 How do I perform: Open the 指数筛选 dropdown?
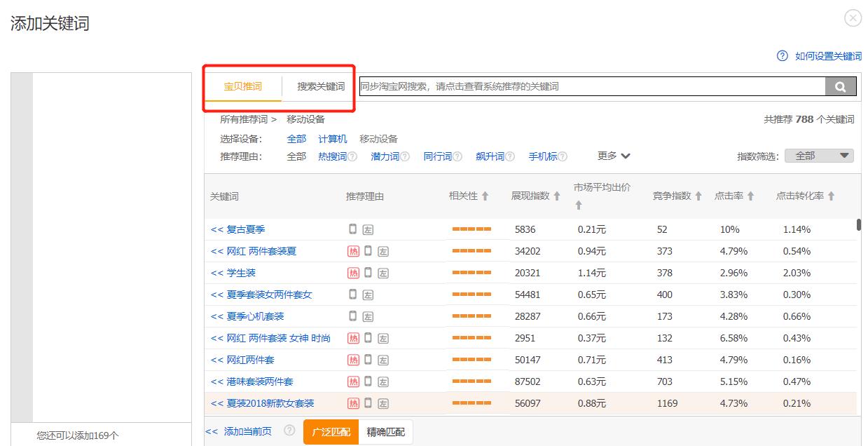[818, 155]
